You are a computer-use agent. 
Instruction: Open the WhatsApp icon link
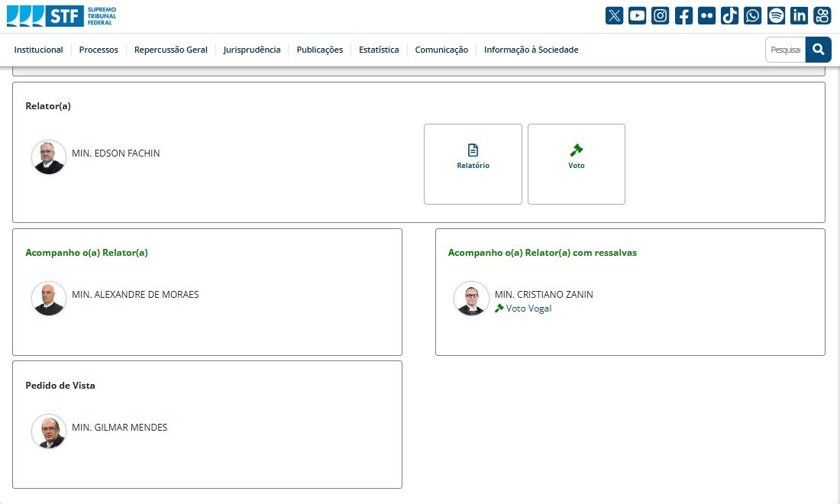click(753, 15)
